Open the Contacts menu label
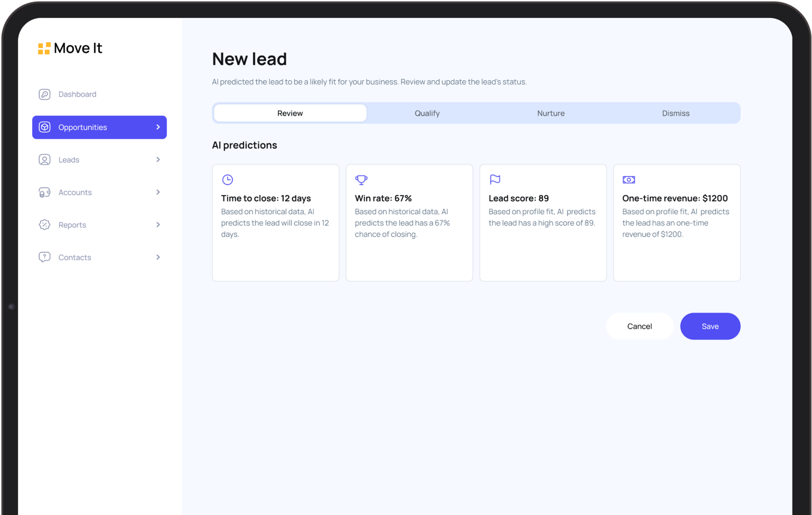The image size is (812, 515). [x=74, y=257]
